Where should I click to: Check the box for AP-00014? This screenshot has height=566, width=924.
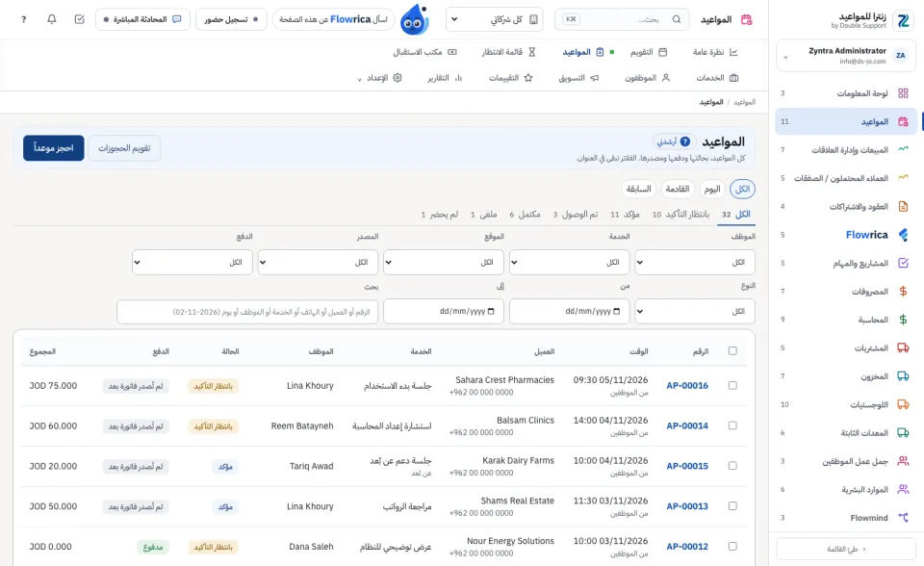[732, 425]
